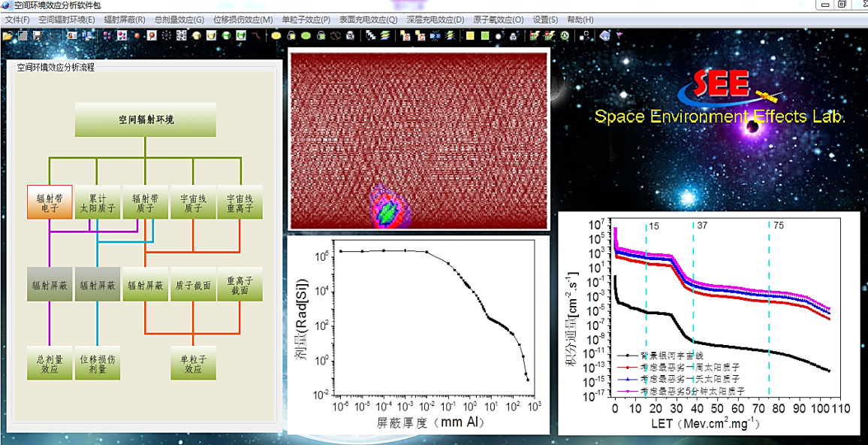This screenshot has height=445, width=868.
Task: Open the 文件(F) menu
Action: pos(17,20)
